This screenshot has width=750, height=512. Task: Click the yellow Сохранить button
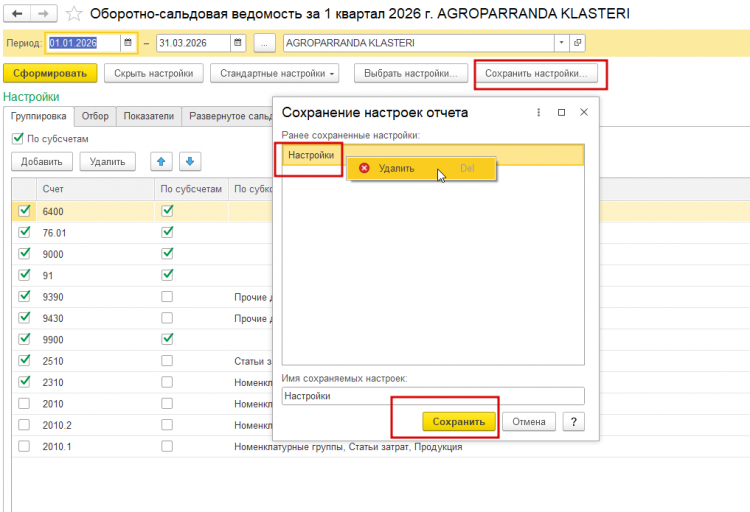[459, 422]
